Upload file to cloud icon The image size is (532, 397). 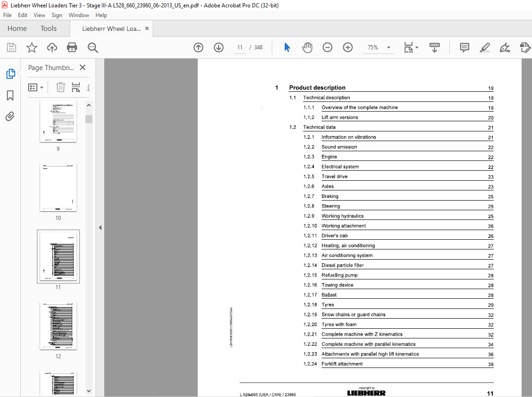[x=52, y=47]
